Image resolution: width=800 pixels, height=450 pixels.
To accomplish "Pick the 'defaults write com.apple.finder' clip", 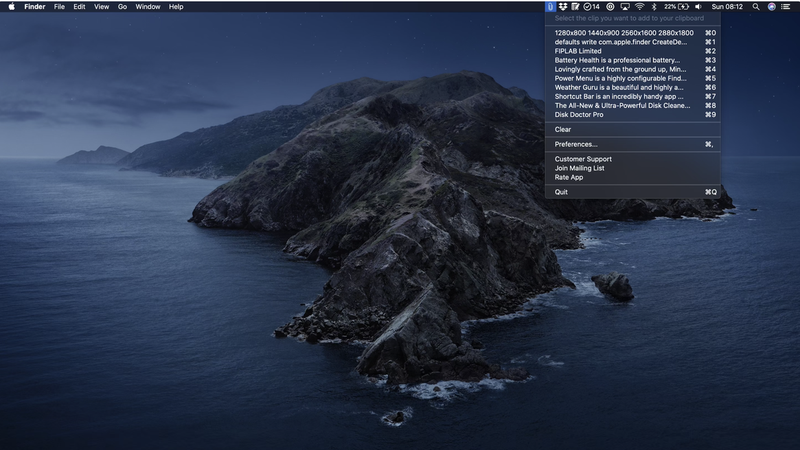I will (x=620, y=42).
